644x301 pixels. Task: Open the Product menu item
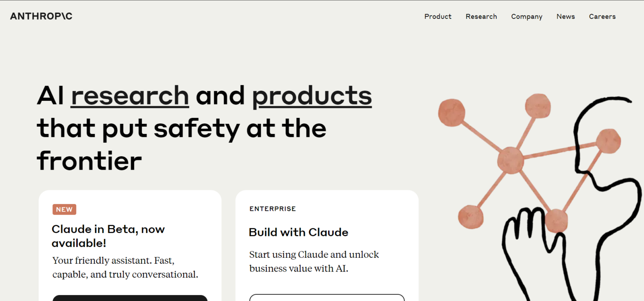[x=438, y=16]
